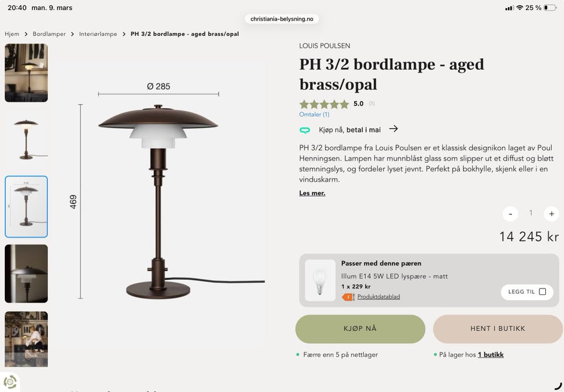Image resolution: width=564 pixels, height=392 pixels.
Task: Click the star rating icons
Action: (324, 104)
